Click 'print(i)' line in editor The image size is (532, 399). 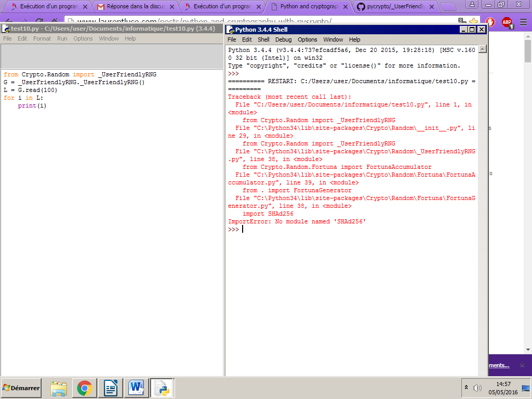coord(32,106)
